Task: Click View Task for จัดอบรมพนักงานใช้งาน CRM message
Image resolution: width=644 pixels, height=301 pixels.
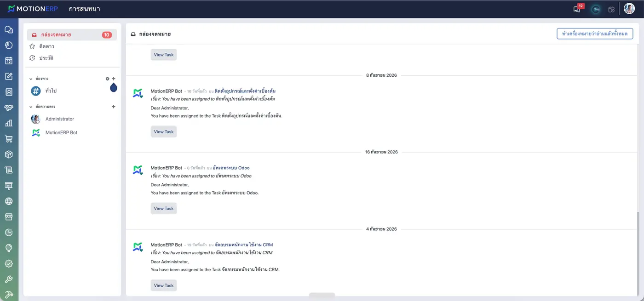Action: [164, 285]
